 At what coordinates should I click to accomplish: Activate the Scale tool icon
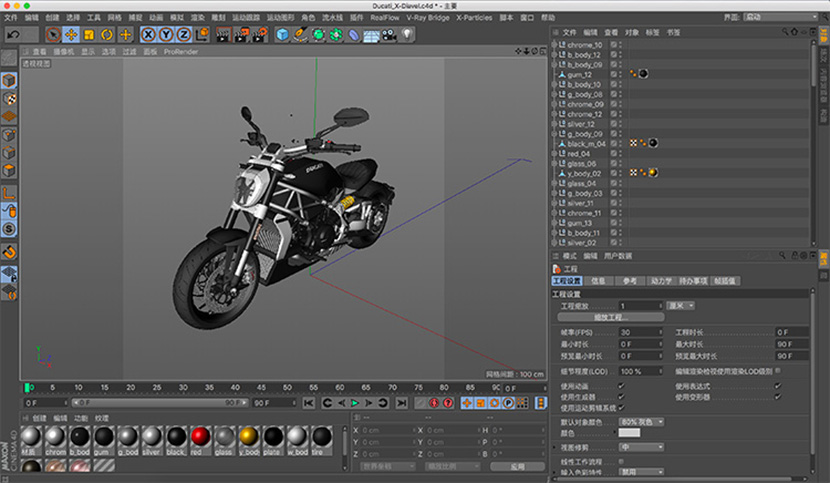tap(89, 35)
